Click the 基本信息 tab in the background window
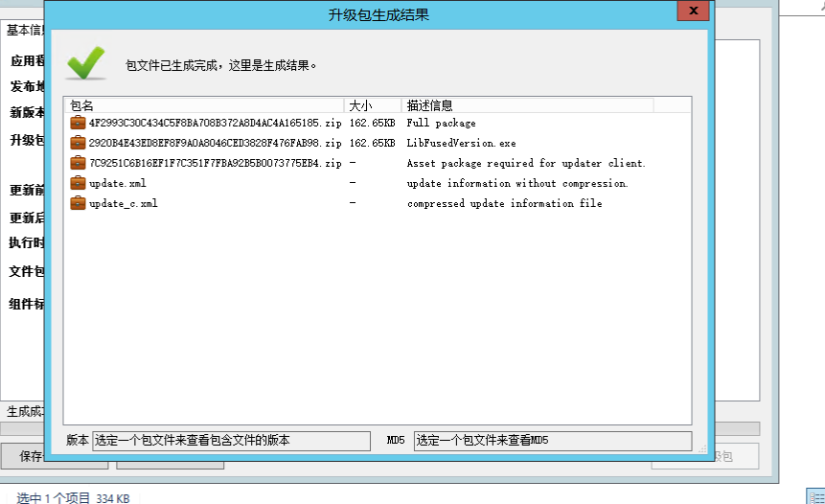 (x=24, y=30)
